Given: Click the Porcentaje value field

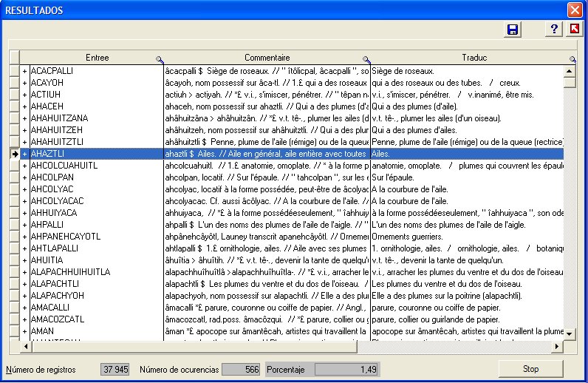Looking at the screenshot, I should click(x=346, y=369).
